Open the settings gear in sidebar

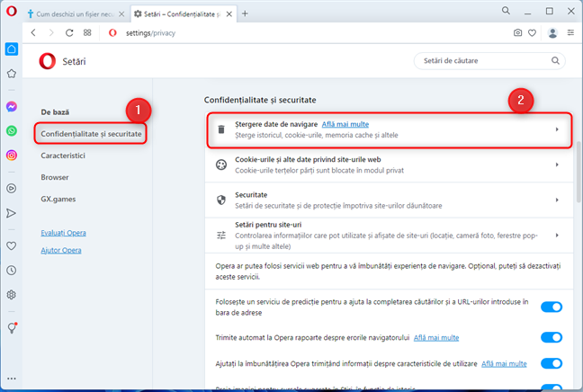12,295
